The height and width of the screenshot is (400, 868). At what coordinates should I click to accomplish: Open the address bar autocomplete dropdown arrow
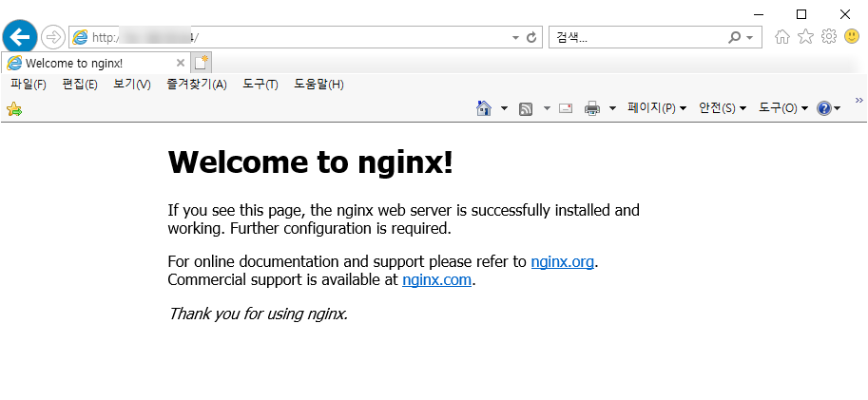pos(515,38)
